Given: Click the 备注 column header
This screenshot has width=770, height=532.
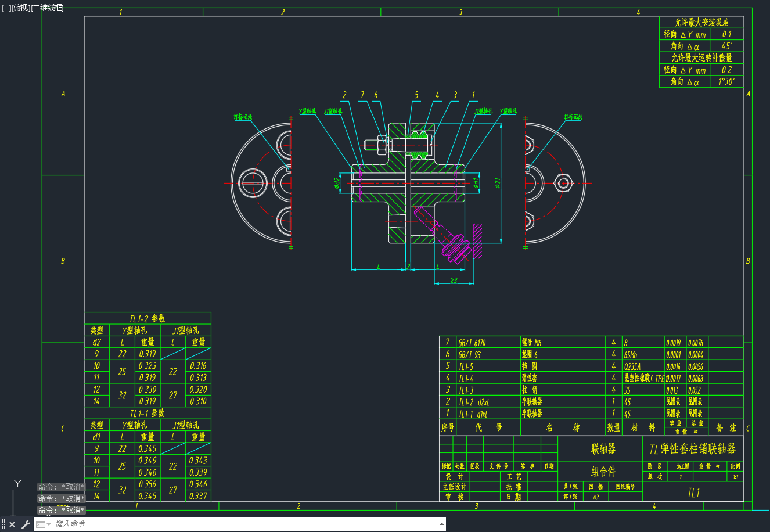Looking at the screenshot, I should point(726,427).
